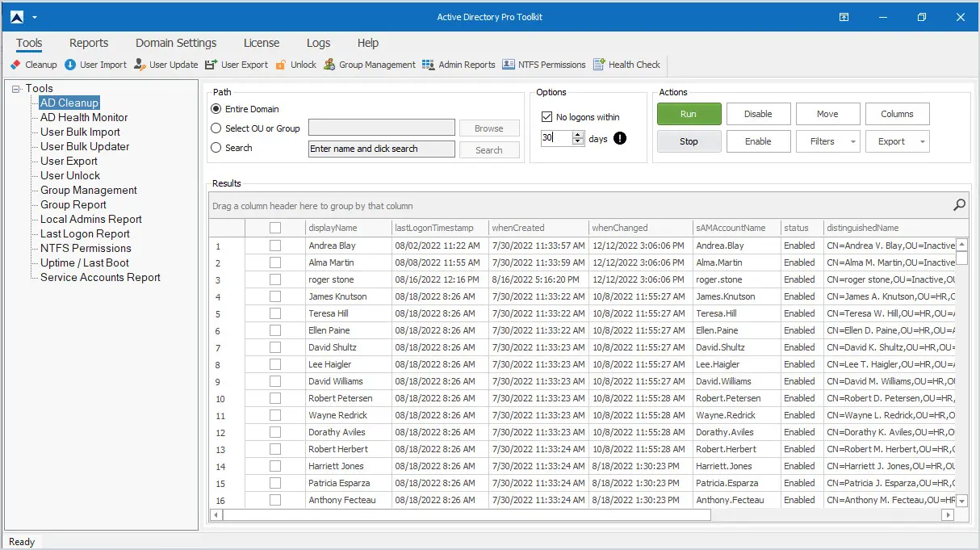Check the box for Teresa Hill

275,313
